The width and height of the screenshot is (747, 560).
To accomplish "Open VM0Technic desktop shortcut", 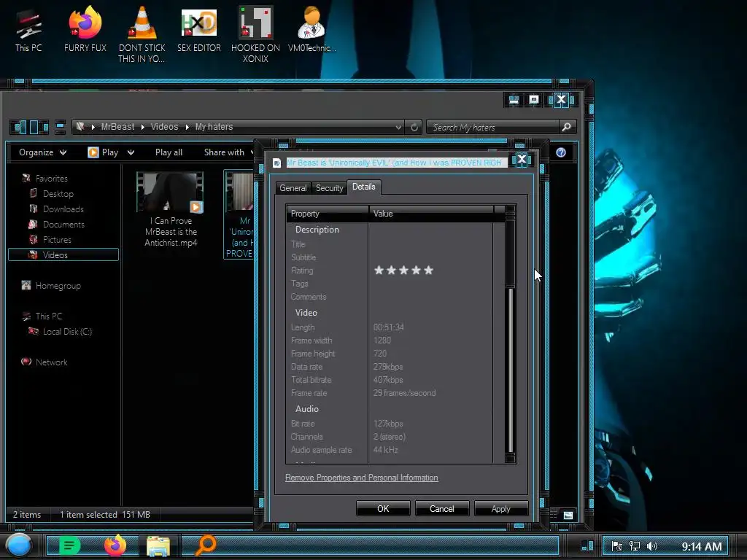I will pyautogui.click(x=311, y=29).
